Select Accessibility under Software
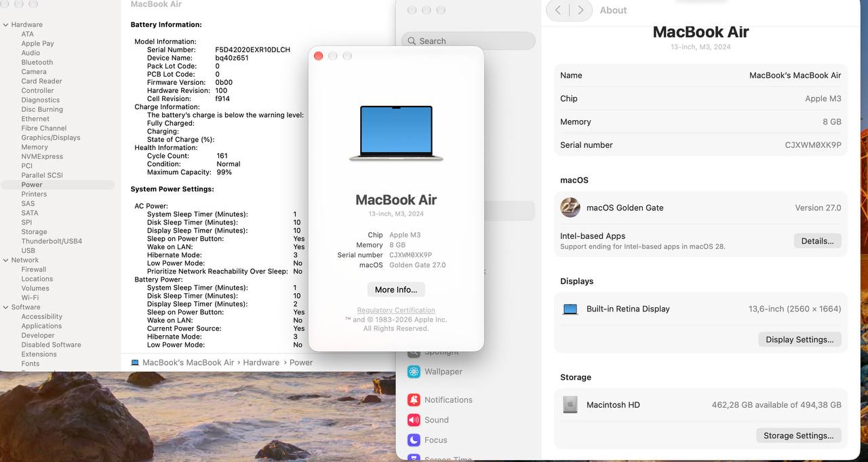 [41, 317]
